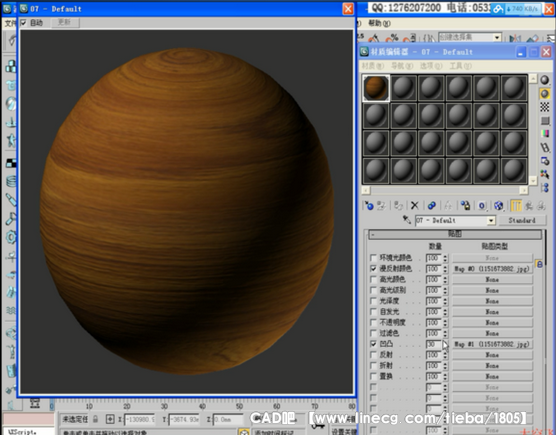Click the Sample Type sphere icon
Image resolution: width=556 pixels, height=435 pixels.
tap(545, 80)
